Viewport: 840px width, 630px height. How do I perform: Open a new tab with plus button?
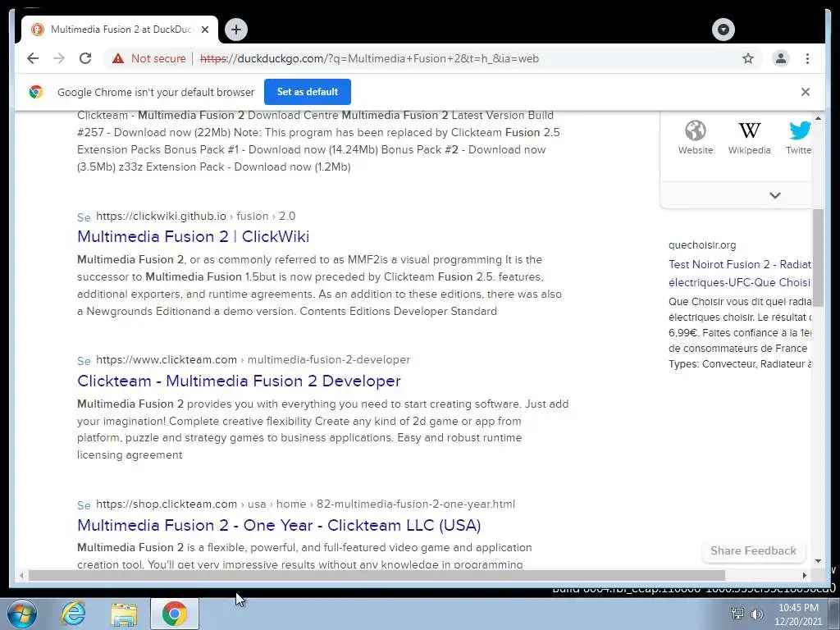point(236,30)
